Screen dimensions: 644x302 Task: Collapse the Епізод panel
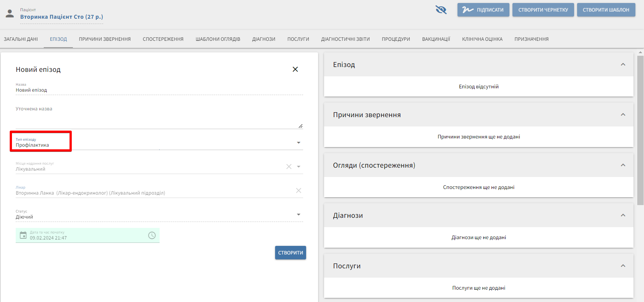click(623, 64)
